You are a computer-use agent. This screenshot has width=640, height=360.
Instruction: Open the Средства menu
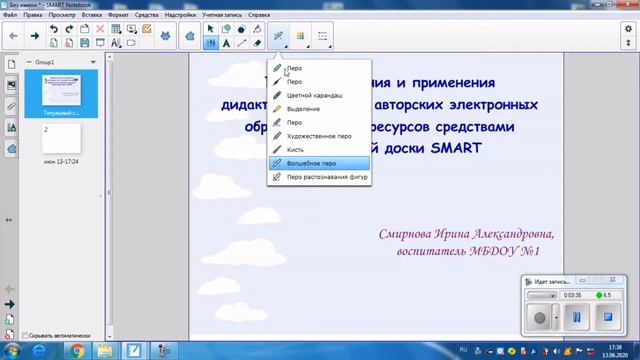coord(147,15)
